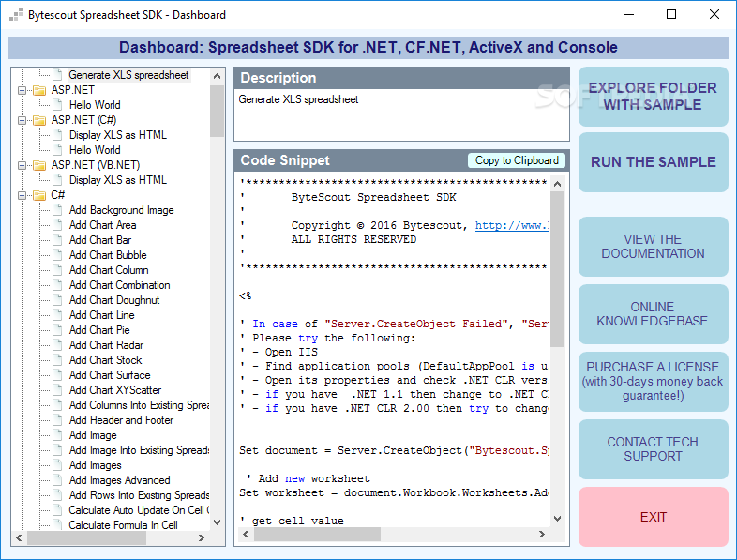This screenshot has height=560, width=737.
Task: Select the Generate XLS spreadsheet sample
Action: click(x=128, y=75)
